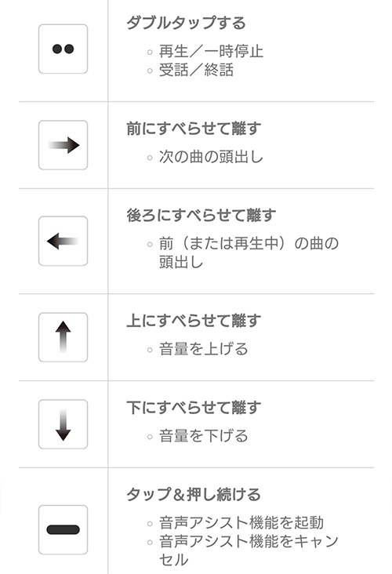Click the left arrow swipe-backward icon
This screenshot has height=574, width=392.
click(x=63, y=241)
